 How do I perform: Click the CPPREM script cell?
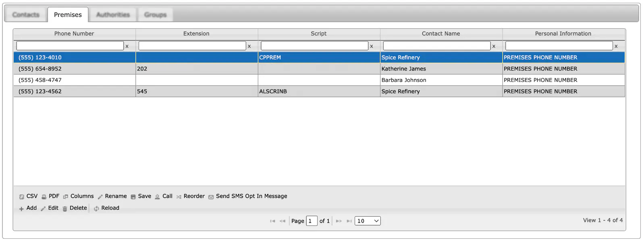319,58
